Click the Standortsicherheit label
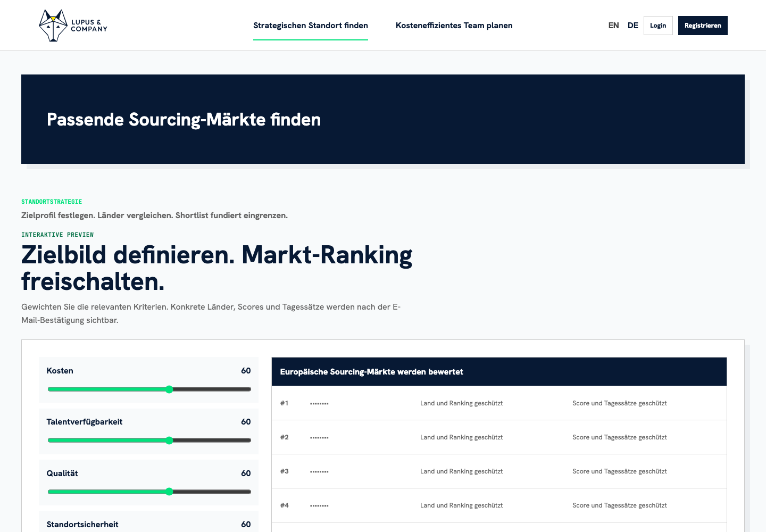766x532 pixels. 82,525
